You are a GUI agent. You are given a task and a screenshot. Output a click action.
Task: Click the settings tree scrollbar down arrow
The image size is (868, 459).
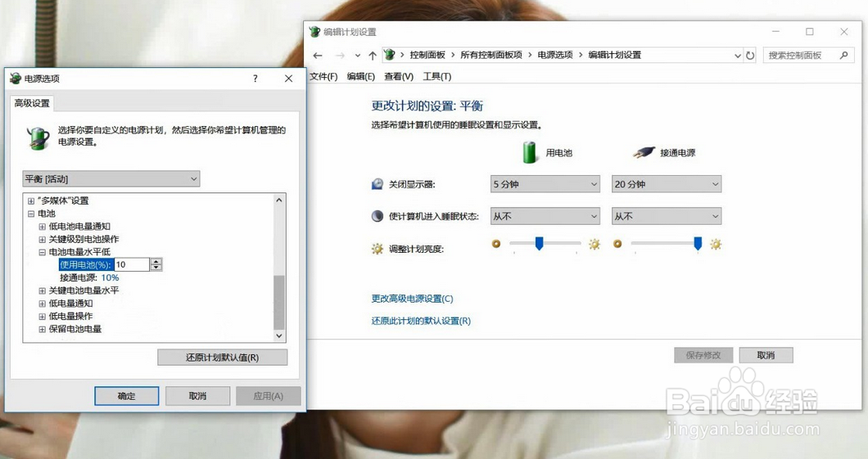coord(279,335)
